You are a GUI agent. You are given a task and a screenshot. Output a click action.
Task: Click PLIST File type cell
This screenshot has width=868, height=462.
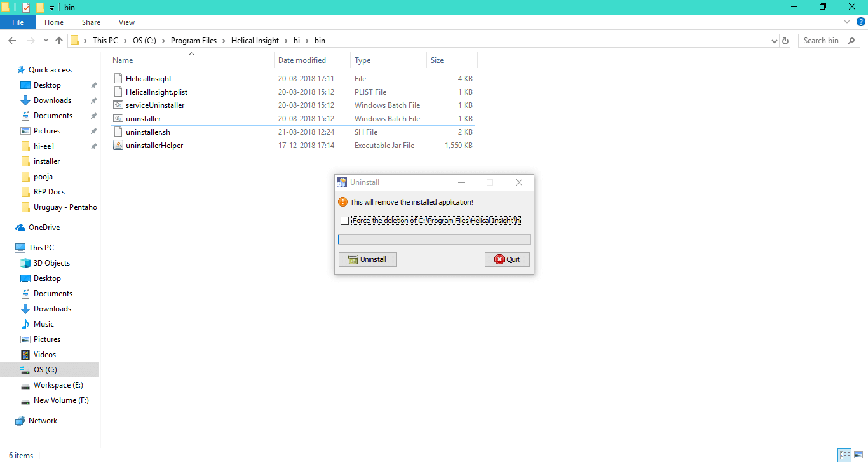370,92
